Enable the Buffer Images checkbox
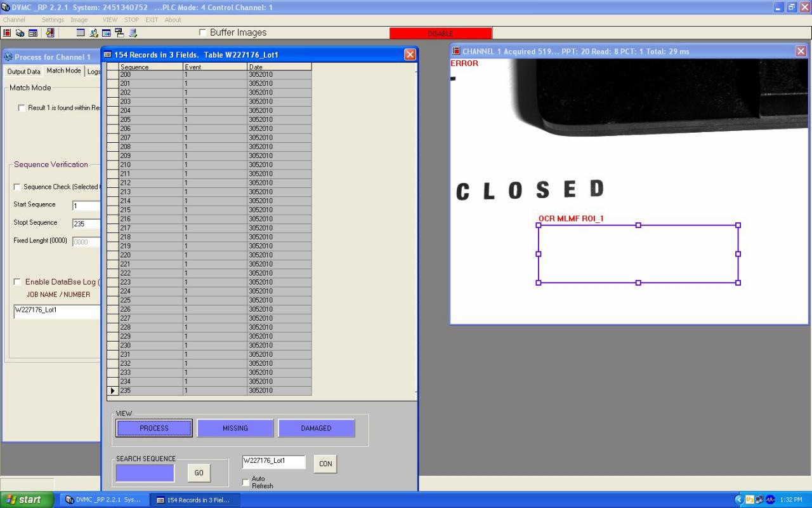 pos(203,32)
